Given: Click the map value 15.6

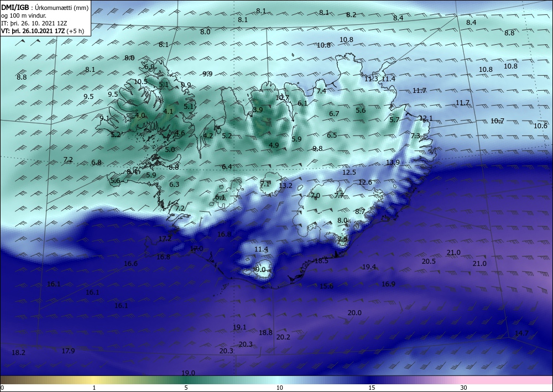Looking at the screenshot, I should 326,286.
